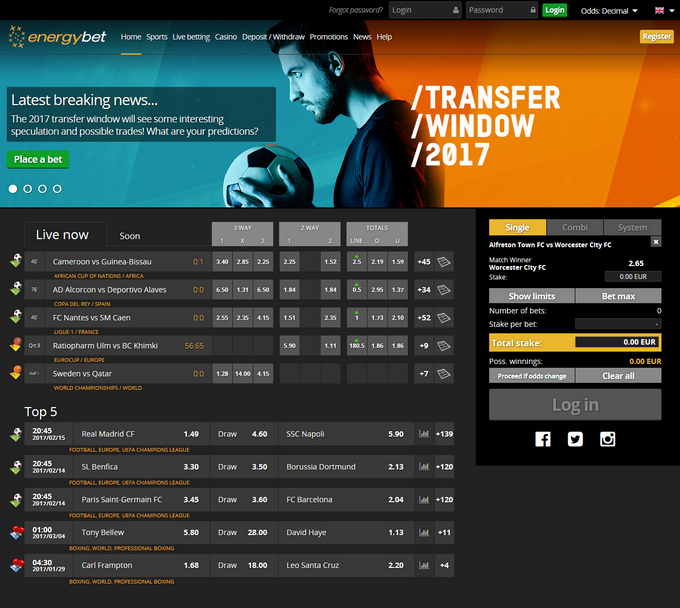Click Show limits button

pos(532,296)
